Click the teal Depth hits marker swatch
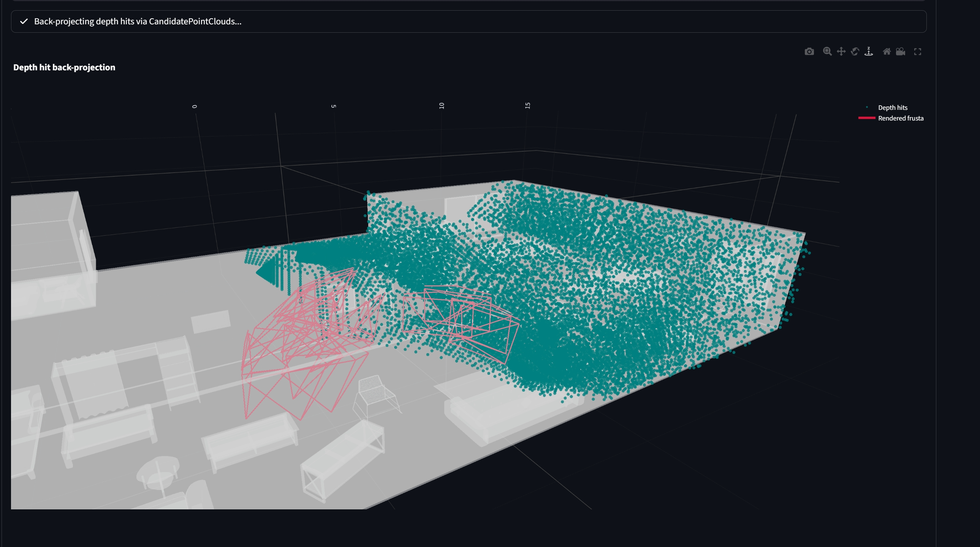 (x=868, y=107)
